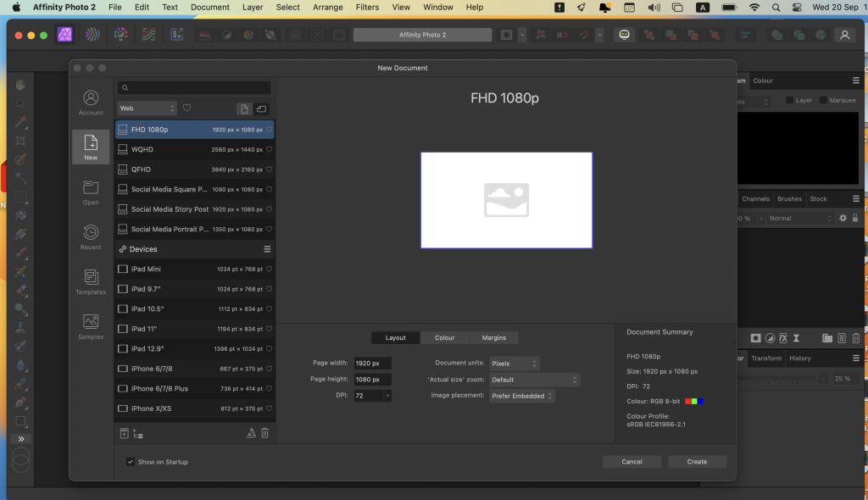Show Recent documents in the sidebar
The image size is (868, 500).
pyautogui.click(x=91, y=237)
